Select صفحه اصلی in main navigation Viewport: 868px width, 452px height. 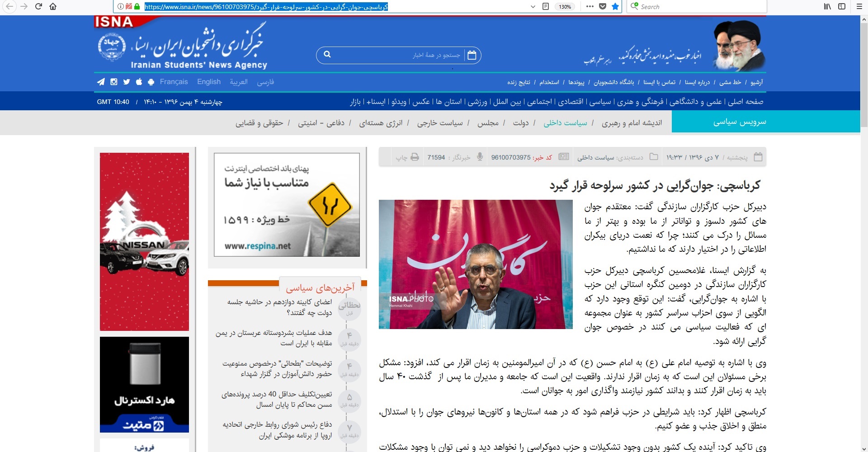pyautogui.click(x=745, y=102)
